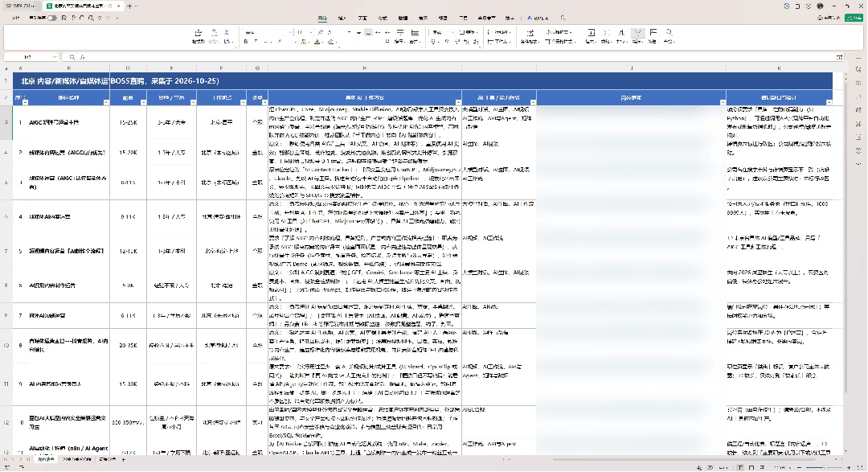Open the filter dropdown in column H header
This screenshot has height=472, width=868.
(x=458, y=102)
